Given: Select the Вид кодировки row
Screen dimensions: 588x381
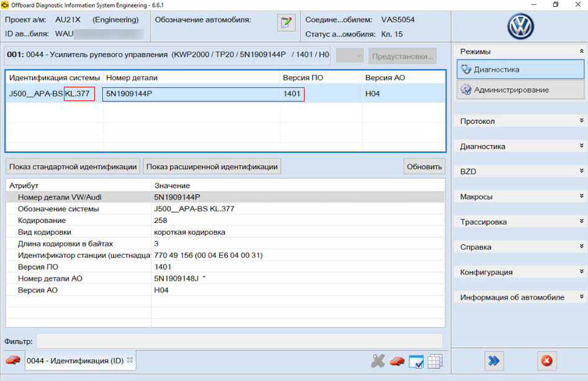Looking at the screenshot, I should [x=225, y=232].
